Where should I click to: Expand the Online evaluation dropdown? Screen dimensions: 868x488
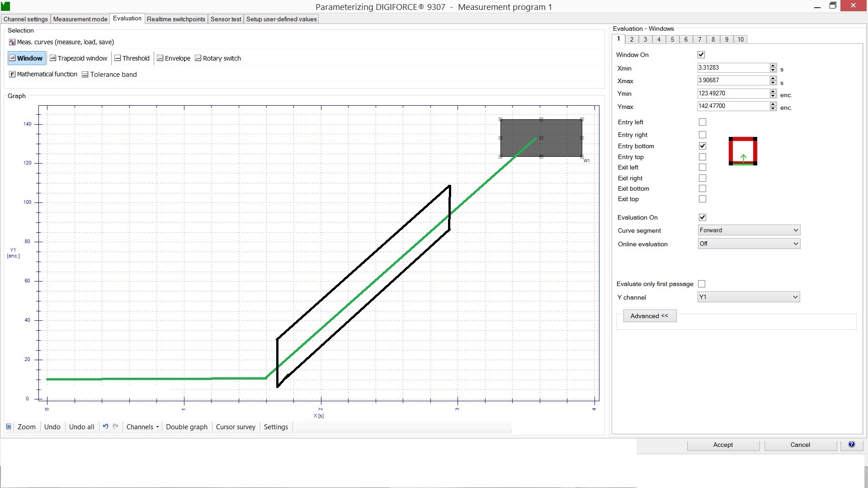[749, 244]
